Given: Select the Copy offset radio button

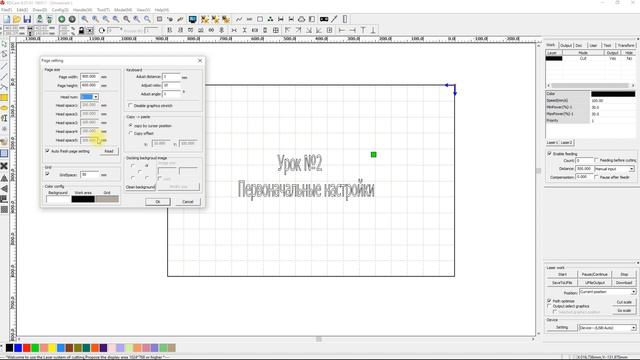Looking at the screenshot, I should pyautogui.click(x=131, y=133).
